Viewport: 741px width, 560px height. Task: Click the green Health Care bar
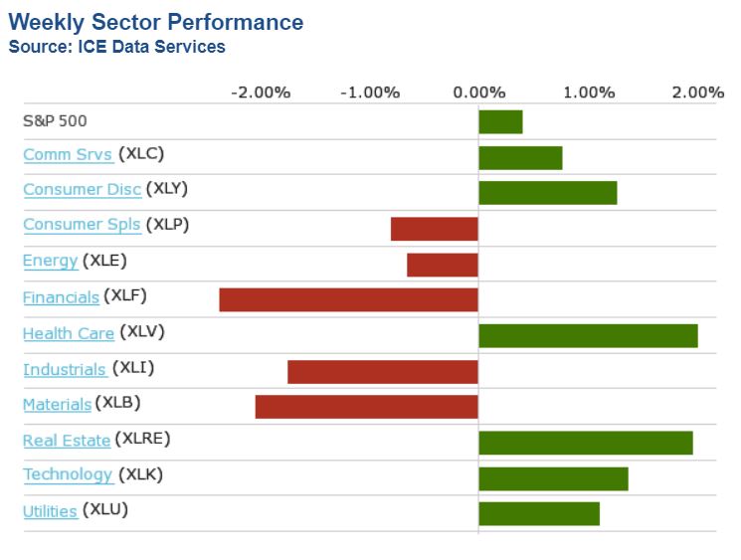pos(588,335)
